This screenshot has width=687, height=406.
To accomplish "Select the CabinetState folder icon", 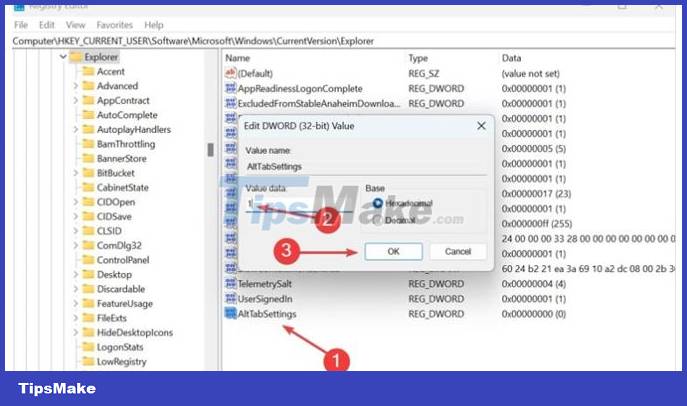I will pyautogui.click(x=89, y=187).
